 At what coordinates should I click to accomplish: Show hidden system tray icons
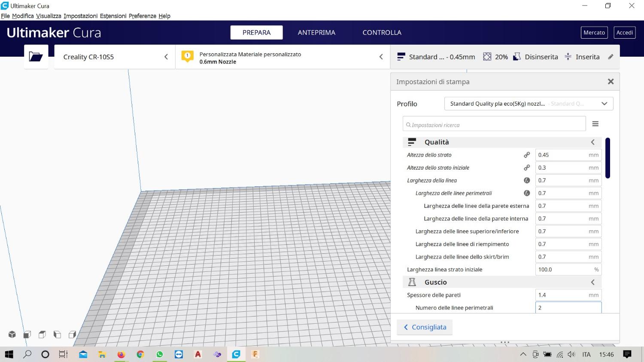(523, 354)
